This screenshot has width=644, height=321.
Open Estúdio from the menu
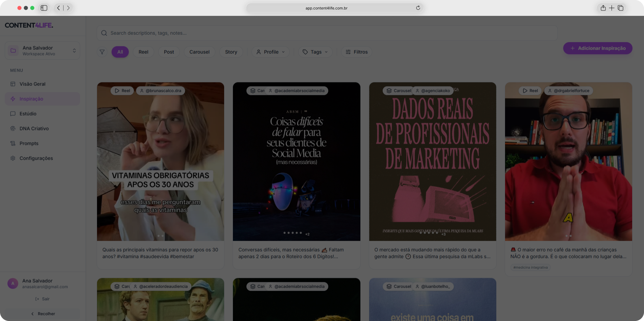[x=43, y=114]
